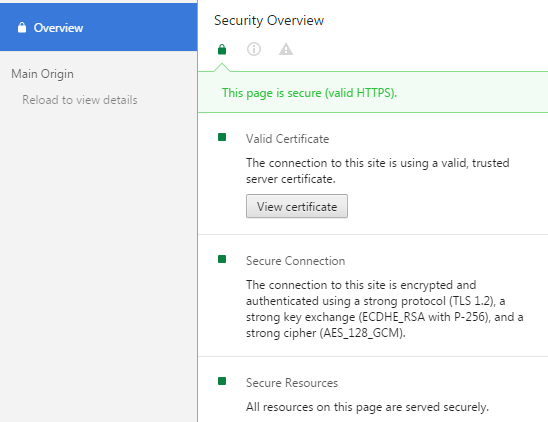Image resolution: width=548 pixels, height=422 pixels.
Task: Click the TLS 1.2 protocol description text
Action: pyautogui.click(x=384, y=309)
